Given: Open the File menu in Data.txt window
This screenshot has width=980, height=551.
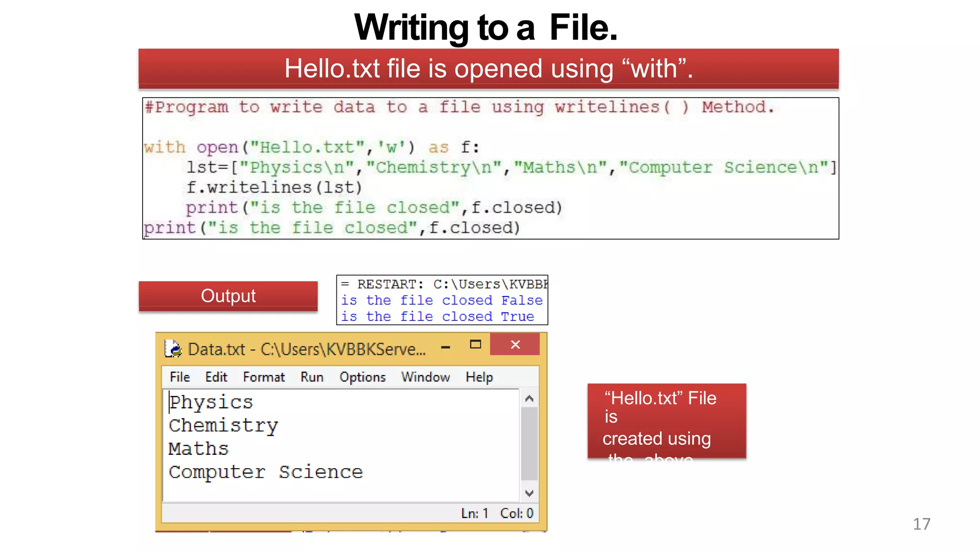Looking at the screenshot, I should [x=180, y=377].
